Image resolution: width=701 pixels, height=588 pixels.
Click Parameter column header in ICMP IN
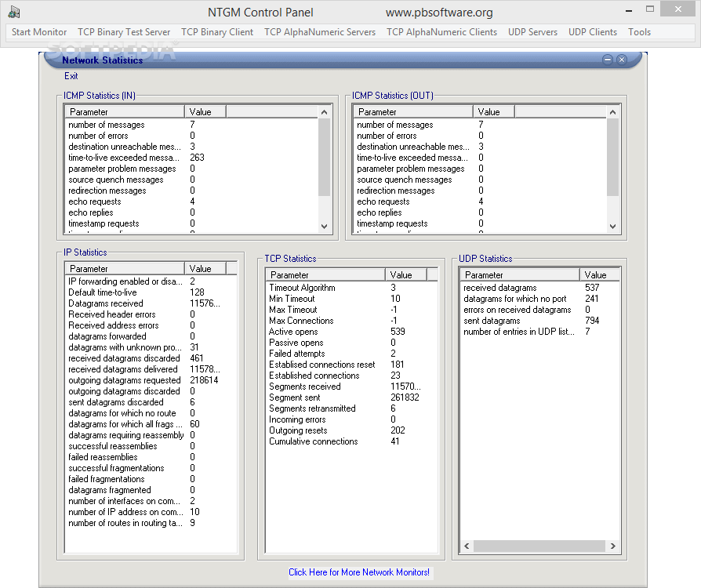pyautogui.click(x=125, y=112)
